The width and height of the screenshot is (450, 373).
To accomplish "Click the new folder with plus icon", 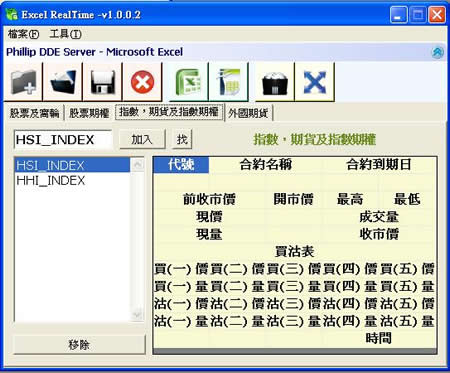I will [23, 82].
